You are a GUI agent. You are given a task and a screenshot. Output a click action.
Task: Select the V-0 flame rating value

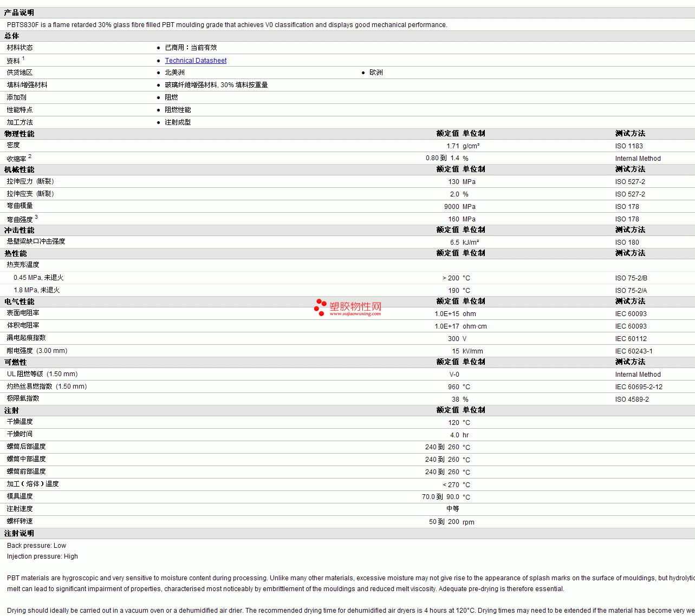[x=454, y=375]
